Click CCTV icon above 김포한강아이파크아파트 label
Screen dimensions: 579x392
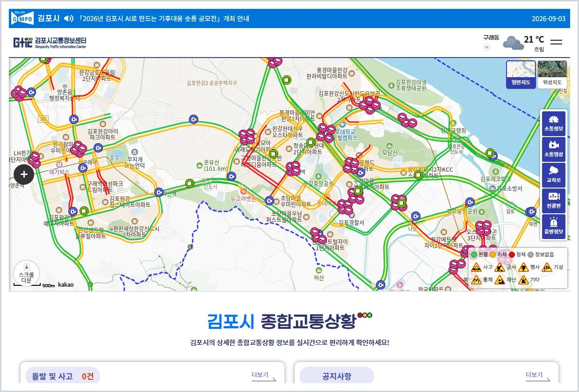point(73,119)
